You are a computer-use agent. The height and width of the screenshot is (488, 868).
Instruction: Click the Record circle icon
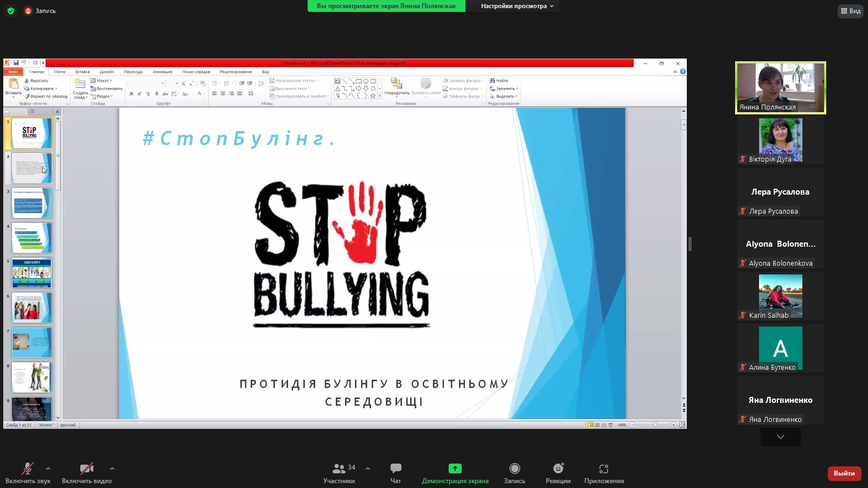514,468
